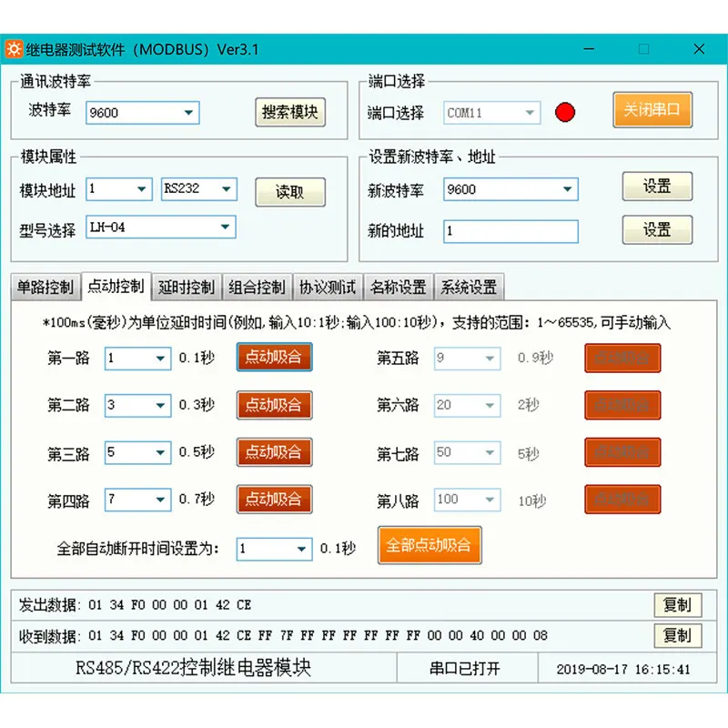Open the 第三路 delay dropdown showing 5
The width and height of the screenshot is (728, 728).
(138, 452)
